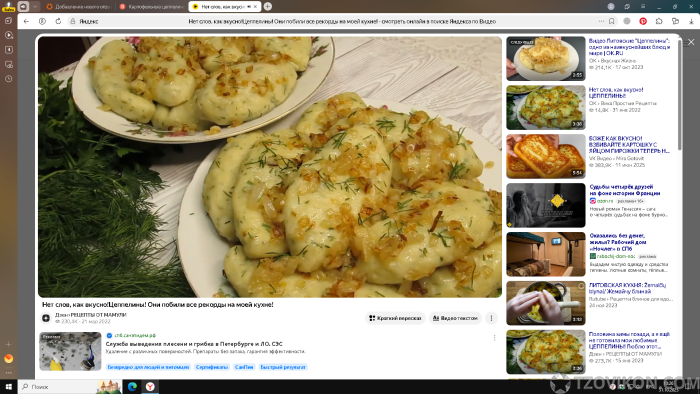The width and height of the screenshot is (700, 394).
Task: Open the "РЕЦЕПТЫ ОТ МАМУЛИ" channel avatar
Action: (46, 318)
